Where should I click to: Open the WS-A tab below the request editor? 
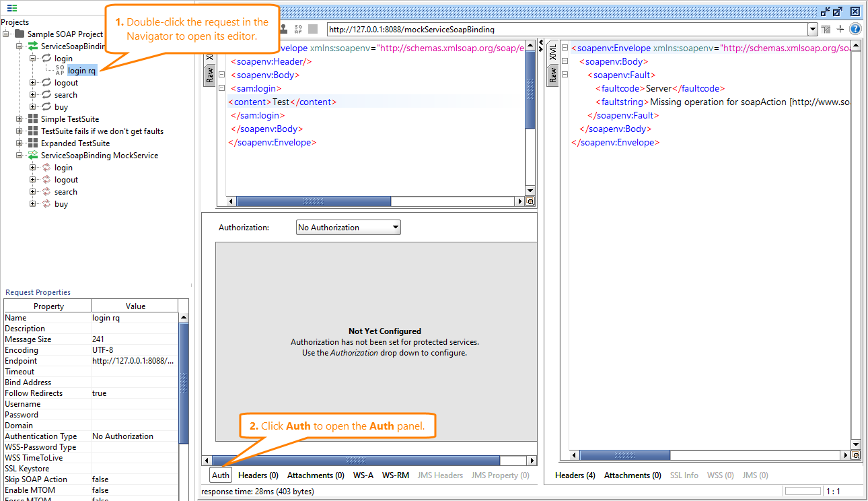coord(363,475)
